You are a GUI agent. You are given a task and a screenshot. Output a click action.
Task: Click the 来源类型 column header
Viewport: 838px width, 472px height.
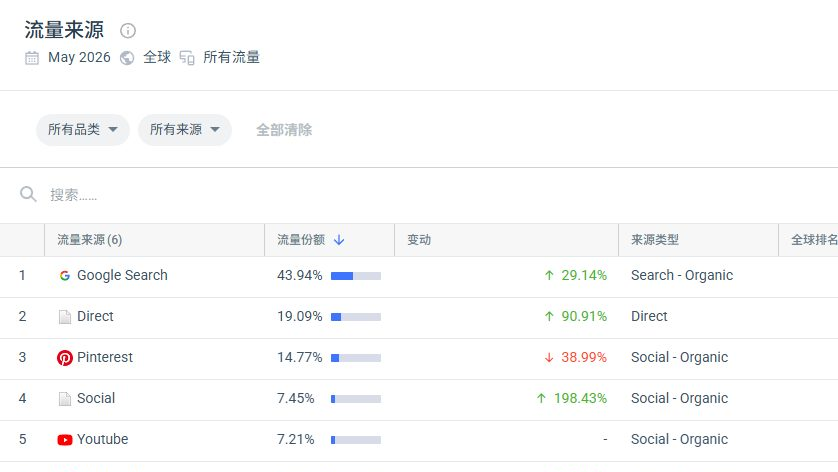[655, 240]
